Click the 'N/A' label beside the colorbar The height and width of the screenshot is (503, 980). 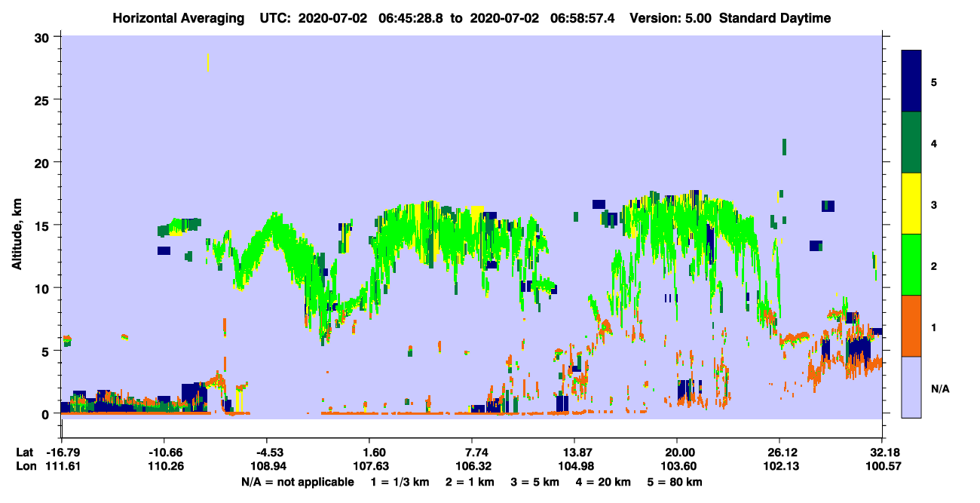[940, 389]
